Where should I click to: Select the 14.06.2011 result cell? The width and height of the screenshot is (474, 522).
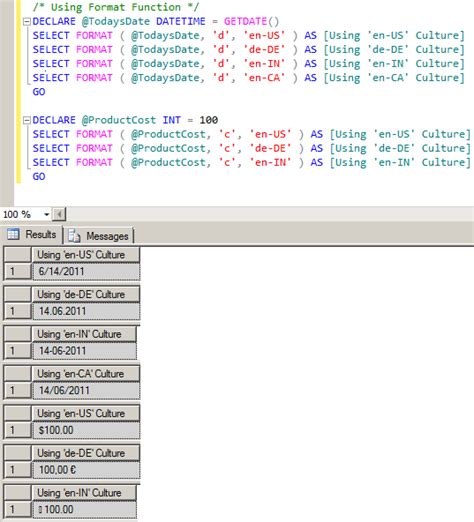coord(86,311)
